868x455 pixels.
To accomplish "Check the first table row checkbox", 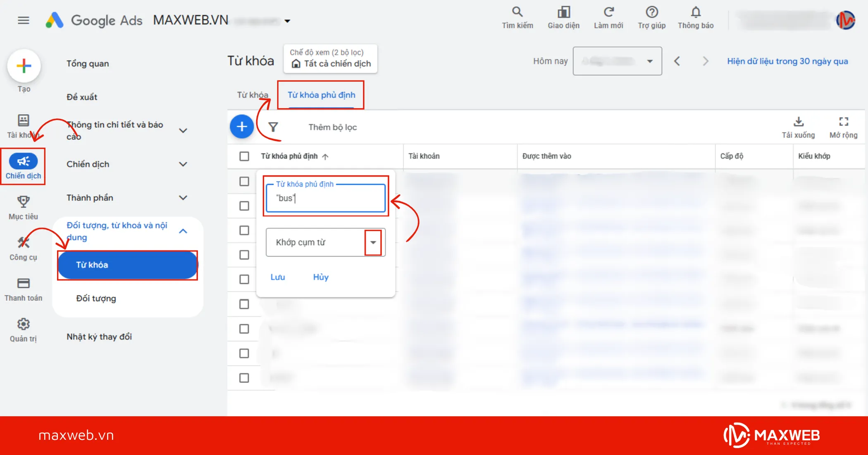I will (244, 182).
